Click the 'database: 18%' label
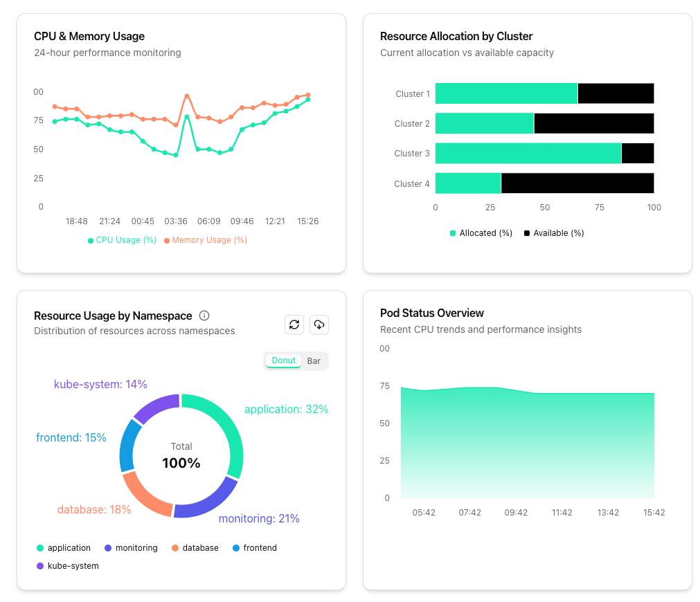700x602 pixels. pos(94,510)
